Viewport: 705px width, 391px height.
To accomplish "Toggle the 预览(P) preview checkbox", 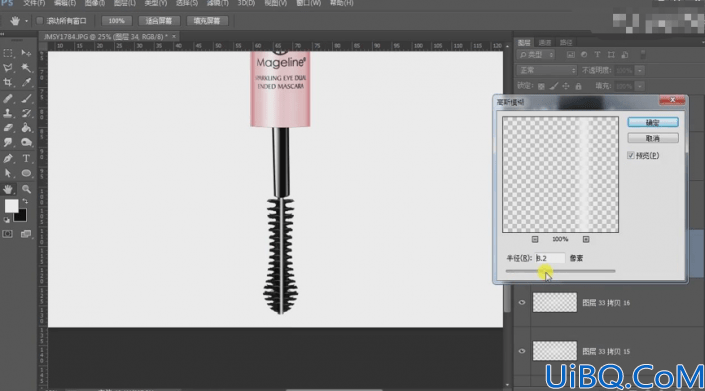I will pyautogui.click(x=631, y=156).
